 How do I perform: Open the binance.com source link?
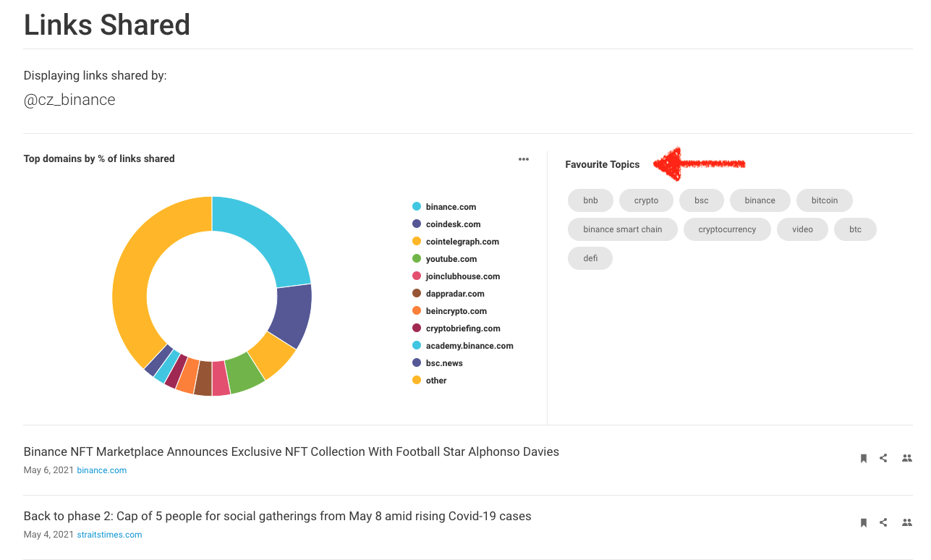(101, 470)
